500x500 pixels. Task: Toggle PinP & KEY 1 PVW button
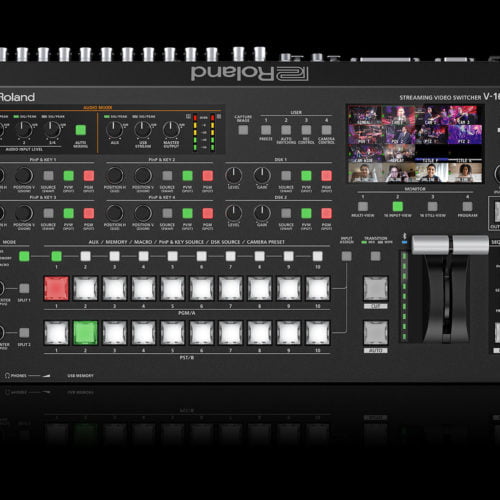point(69,176)
